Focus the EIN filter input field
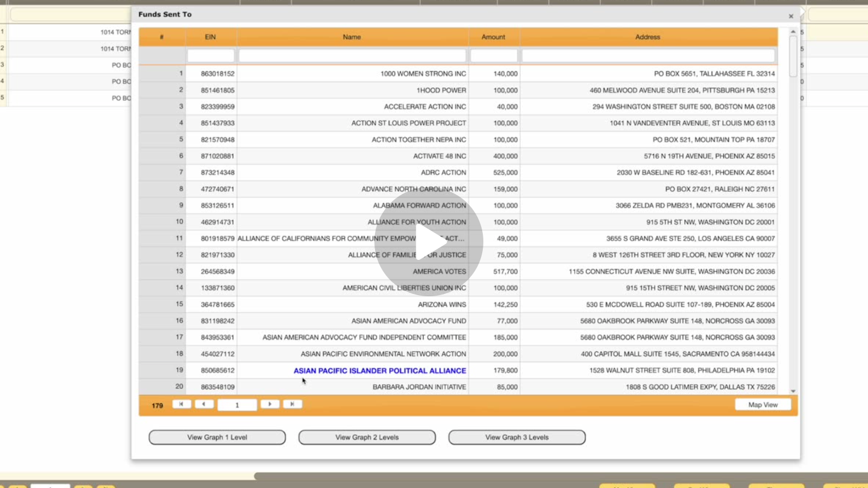The width and height of the screenshot is (868, 488). 210,56
